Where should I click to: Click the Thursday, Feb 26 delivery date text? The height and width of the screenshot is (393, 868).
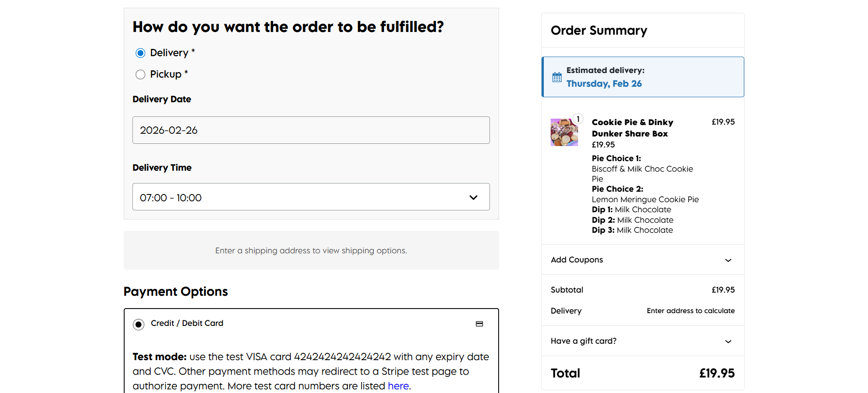coord(604,84)
